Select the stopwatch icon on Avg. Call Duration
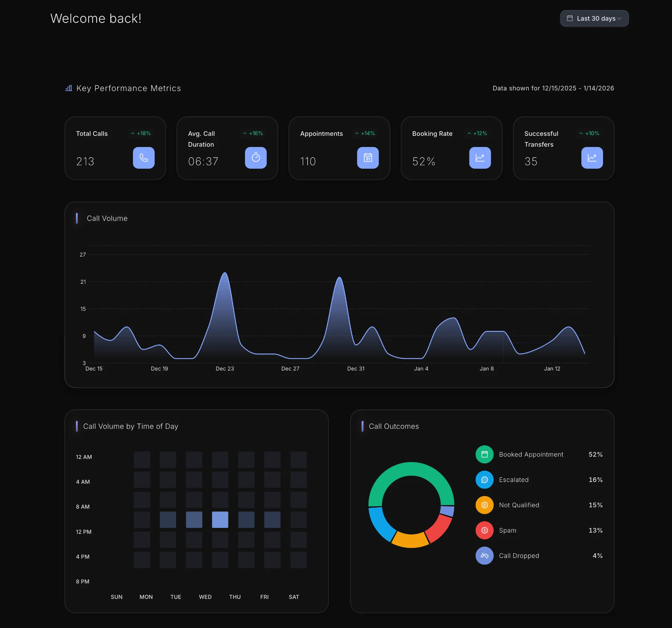 255,158
